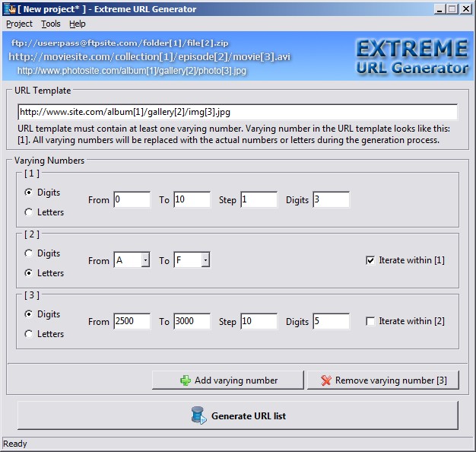This screenshot has width=476, height=452.
Task: Click the Step field containing 10
Action: click(259, 321)
